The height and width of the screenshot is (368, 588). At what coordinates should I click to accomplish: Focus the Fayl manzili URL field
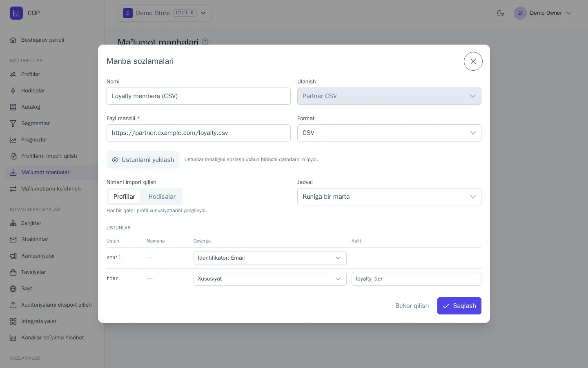(x=198, y=133)
